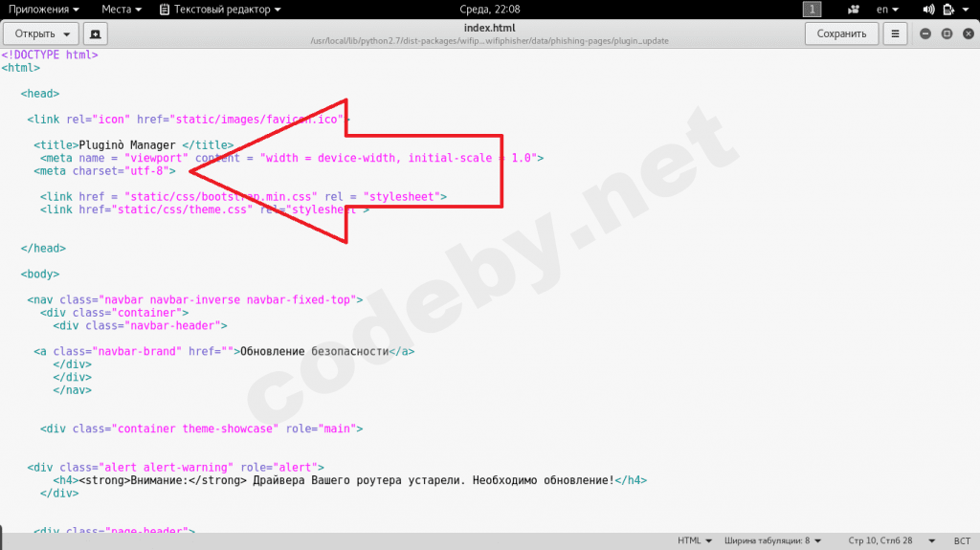Click the Сохранить button
The height and width of the screenshot is (550, 980).
click(x=841, y=33)
